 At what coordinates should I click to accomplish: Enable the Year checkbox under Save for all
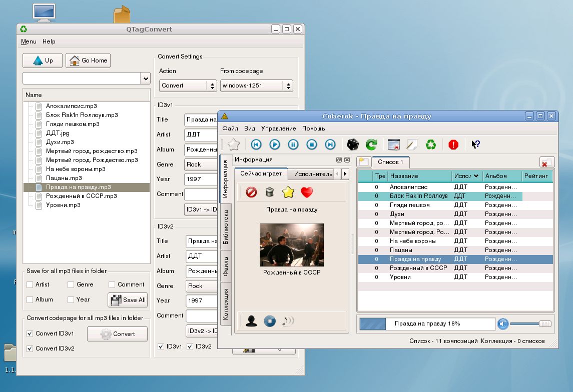pos(71,299)
